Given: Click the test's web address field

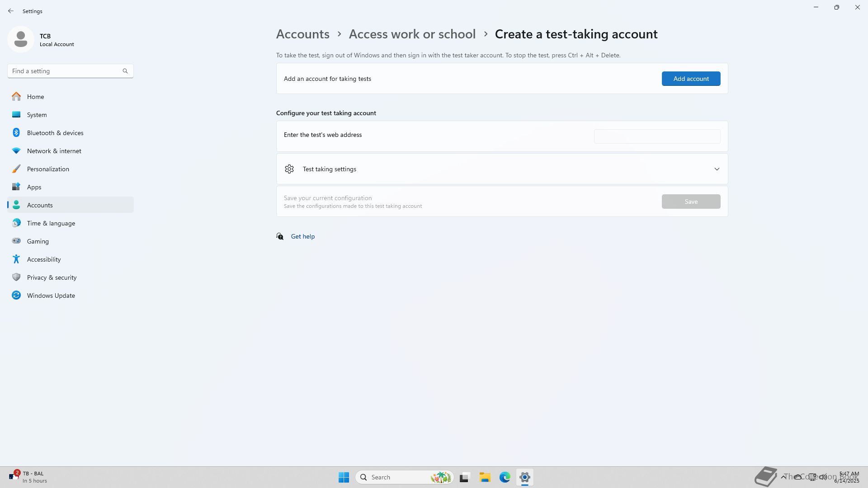Looking at the screenshot, I should 657,136.
